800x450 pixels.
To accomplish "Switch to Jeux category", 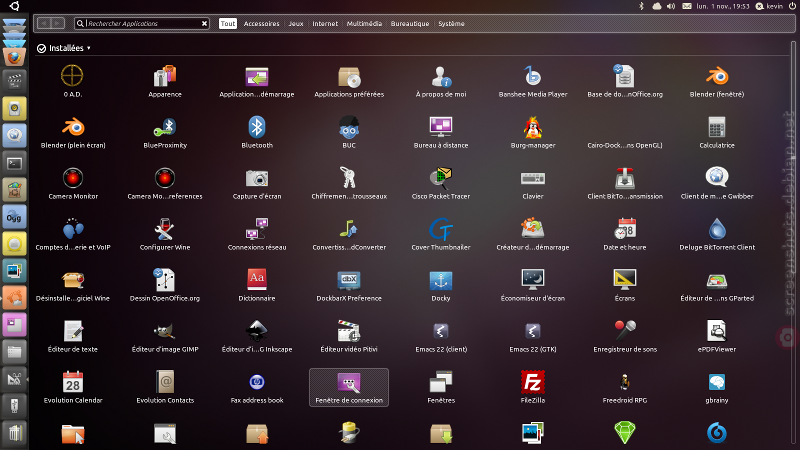I will tap(296, 23).
